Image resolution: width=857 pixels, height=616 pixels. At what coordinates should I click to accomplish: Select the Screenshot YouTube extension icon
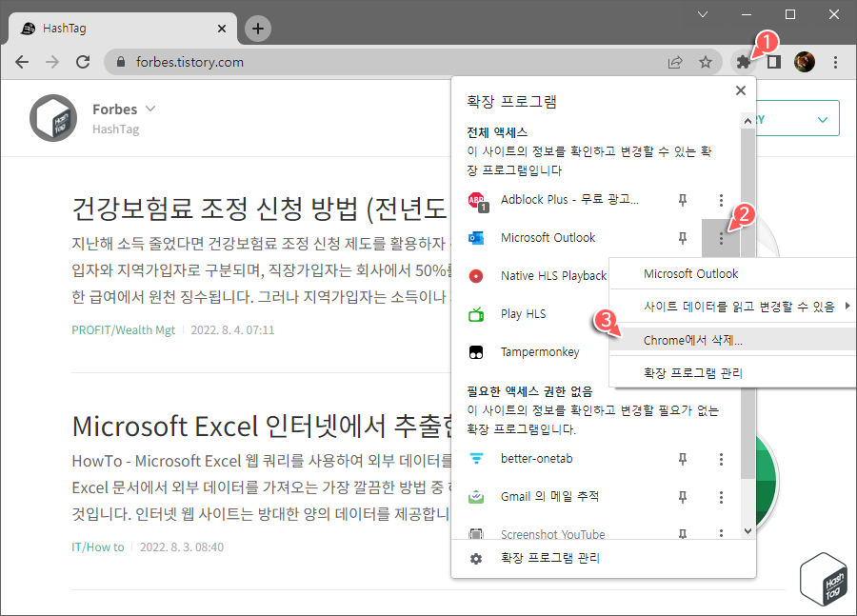point(477,534)
